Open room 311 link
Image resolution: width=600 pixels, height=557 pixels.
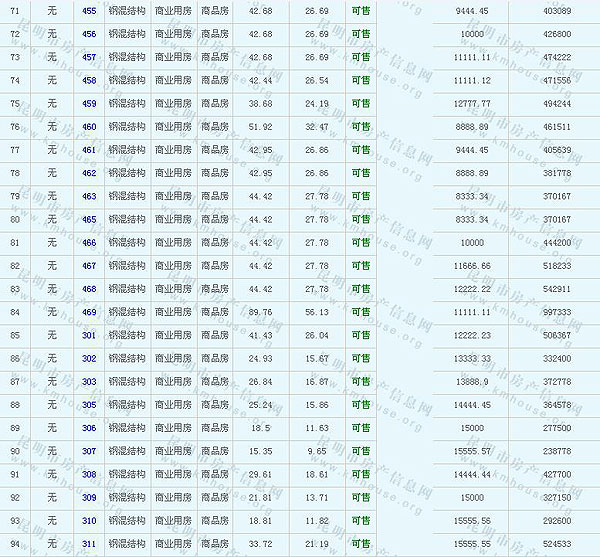point(90,544)
